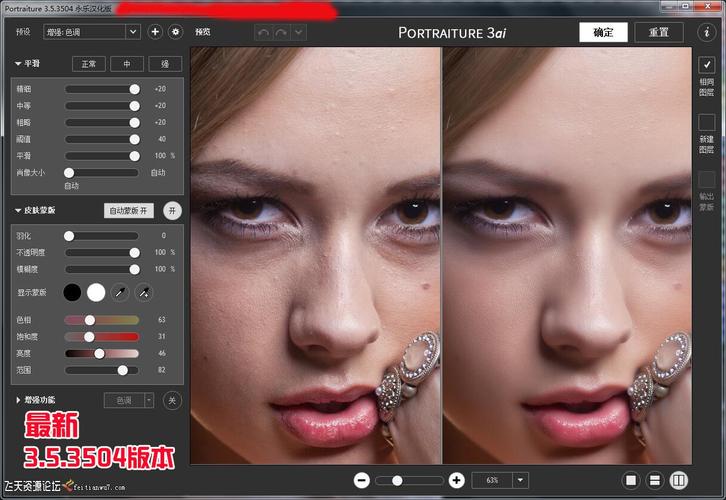
Task: Open the 色调 enhancement dropdown
Action: click(129, 400)
